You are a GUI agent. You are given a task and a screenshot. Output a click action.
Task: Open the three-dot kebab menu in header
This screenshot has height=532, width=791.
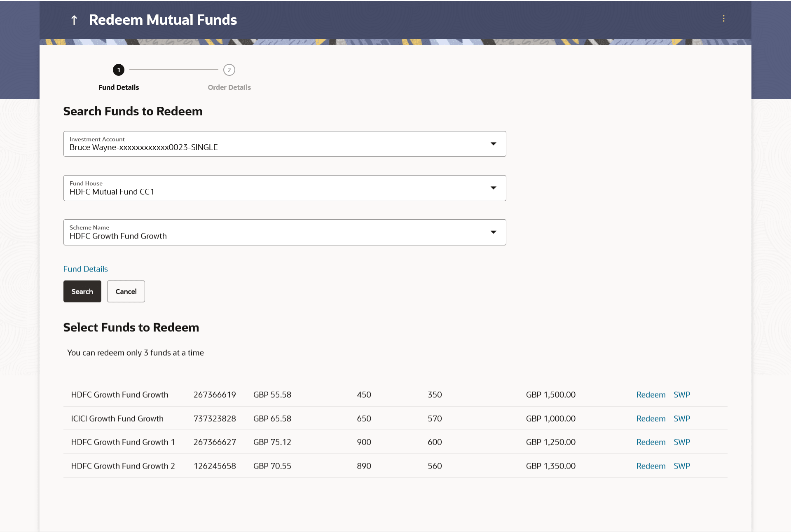[x=723, y=19]
